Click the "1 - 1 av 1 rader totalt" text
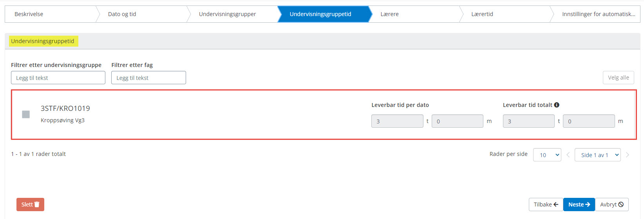The width and height of the screenshot is (644, 219). pyautogui.click(x=38, y=154)
